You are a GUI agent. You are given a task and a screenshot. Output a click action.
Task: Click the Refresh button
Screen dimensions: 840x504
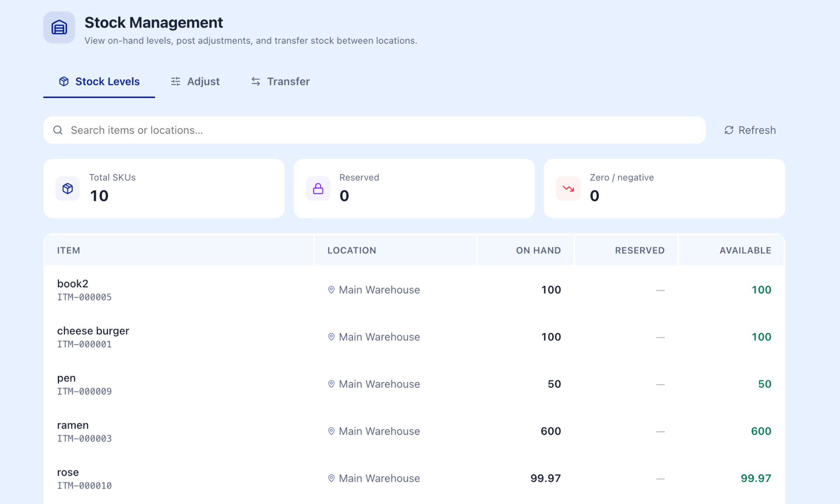750,130
